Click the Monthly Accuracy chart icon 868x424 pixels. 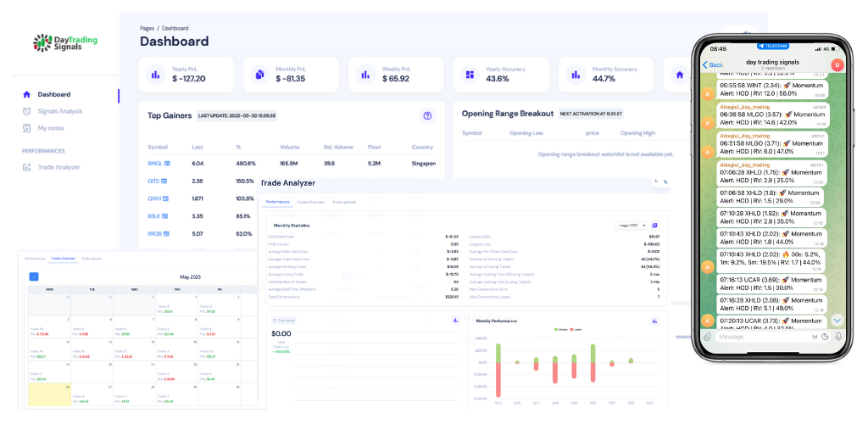tap(574, 75)
